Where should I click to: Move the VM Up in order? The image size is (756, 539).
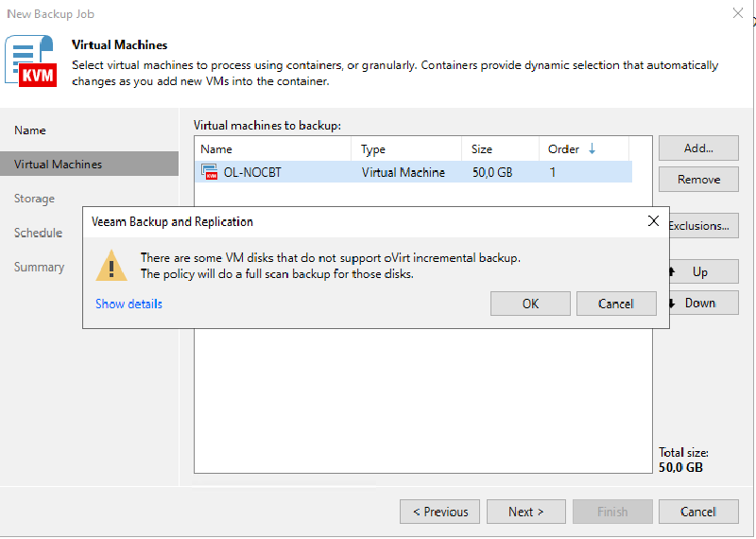(703, 271)
